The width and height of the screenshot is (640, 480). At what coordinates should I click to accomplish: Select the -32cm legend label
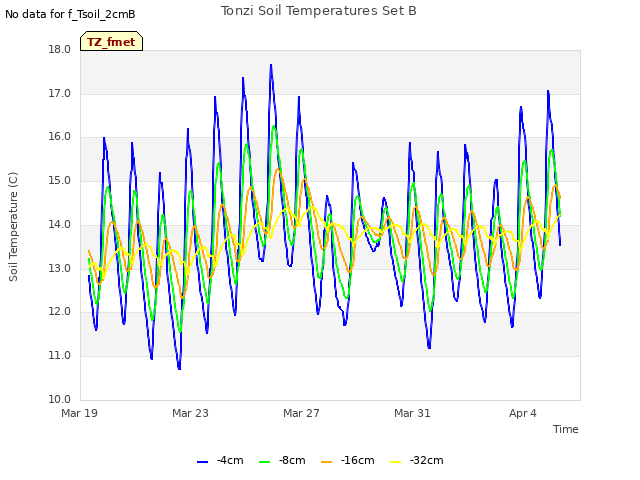(427, 460)
